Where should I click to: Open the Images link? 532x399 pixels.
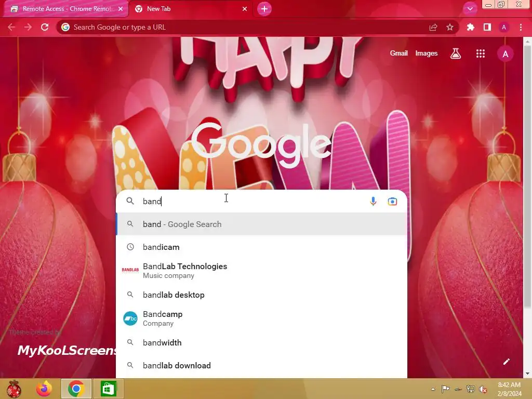tap(427, 54)
